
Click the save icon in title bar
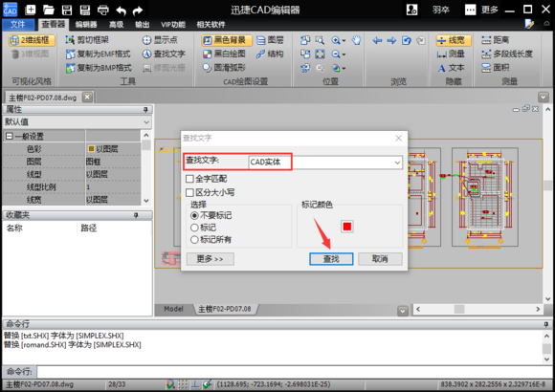(x=67, y=10)
